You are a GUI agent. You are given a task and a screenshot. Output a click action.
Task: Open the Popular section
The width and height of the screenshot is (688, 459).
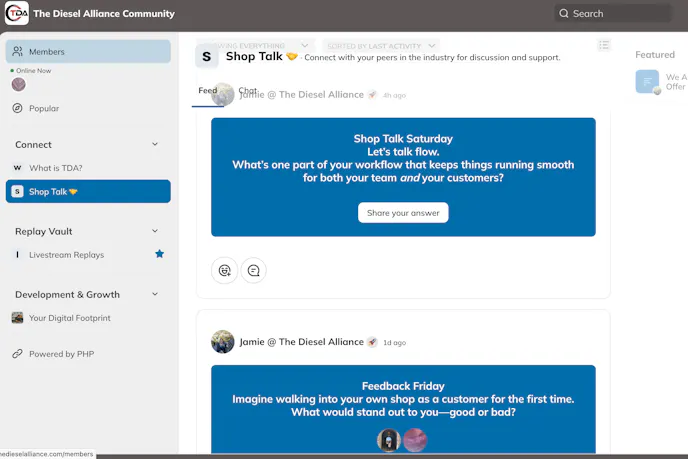tap(43, 108)
